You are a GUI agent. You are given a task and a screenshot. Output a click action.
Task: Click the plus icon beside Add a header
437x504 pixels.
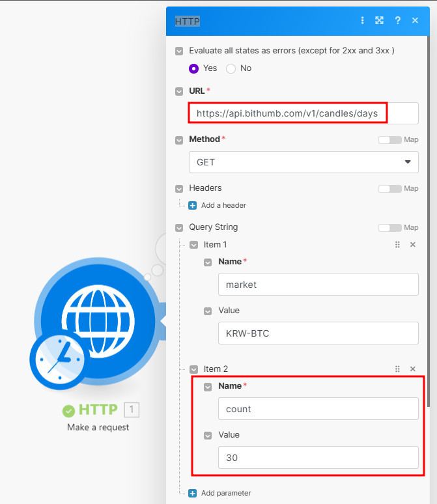(192, 205)
